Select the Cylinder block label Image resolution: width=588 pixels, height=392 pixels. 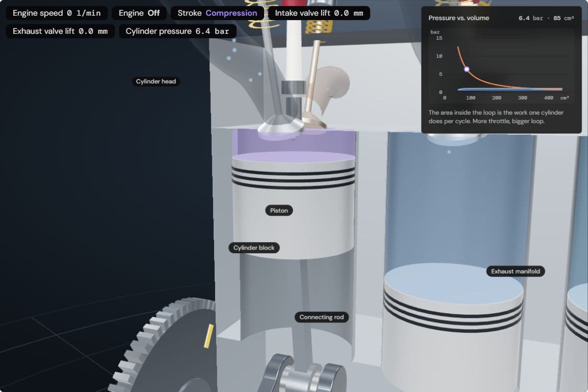tap(254, 248)
